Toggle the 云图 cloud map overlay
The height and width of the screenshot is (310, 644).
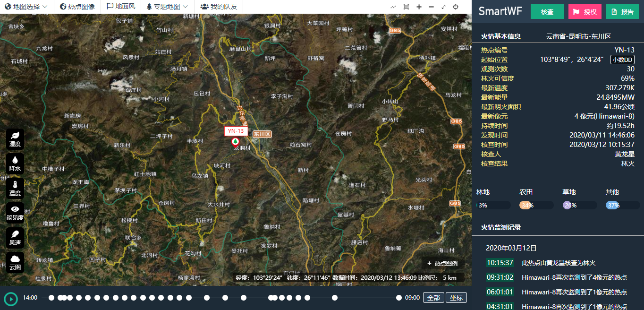[x=15, y=262]
